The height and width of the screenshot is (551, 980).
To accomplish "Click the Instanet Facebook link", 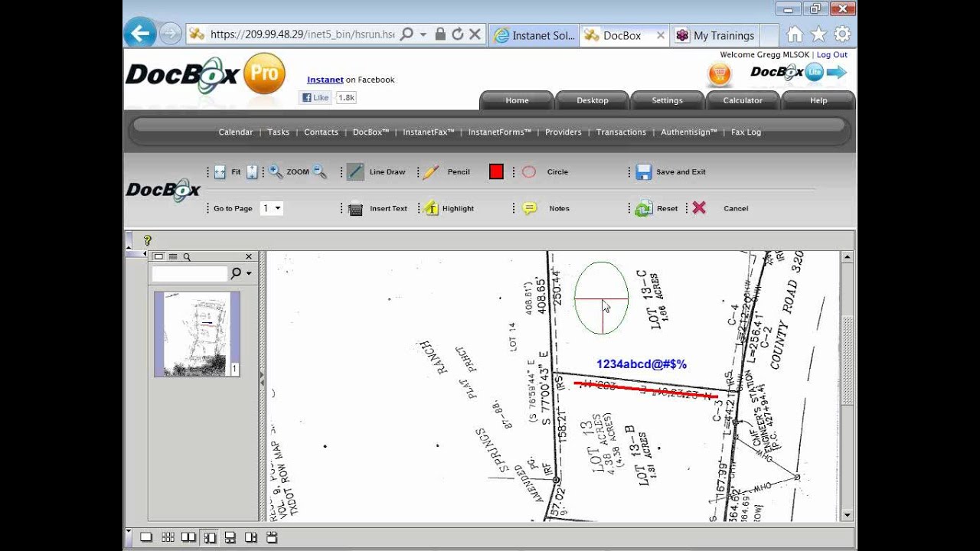I will coord(325,80).
